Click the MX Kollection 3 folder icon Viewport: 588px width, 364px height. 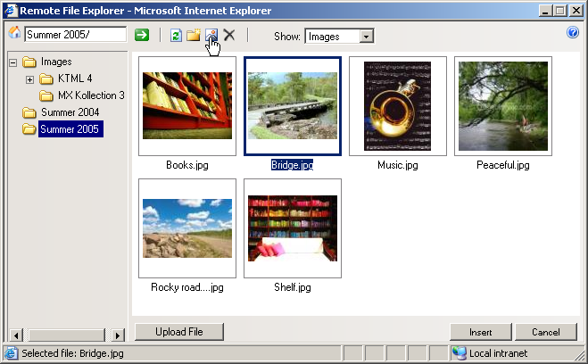46,95
